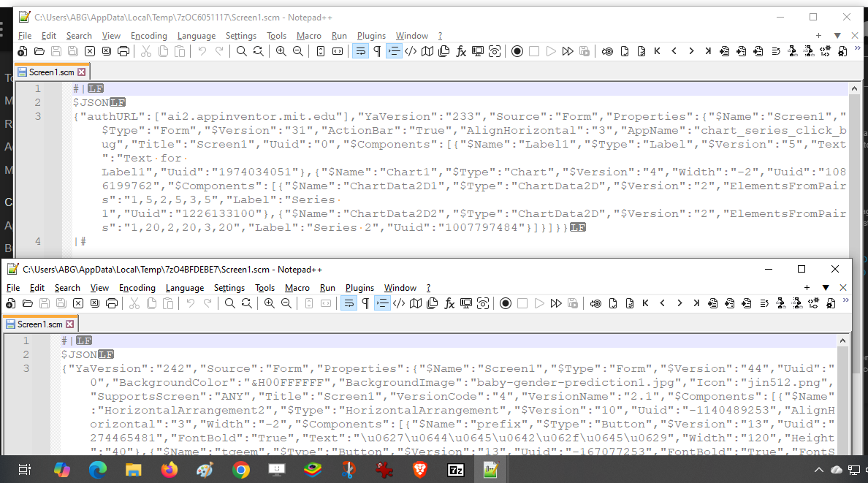Image resolution: width=868 pixels, height=483 pixels.
Task: Expand toolbar overflow chevron in upper window
Action: 858,49
